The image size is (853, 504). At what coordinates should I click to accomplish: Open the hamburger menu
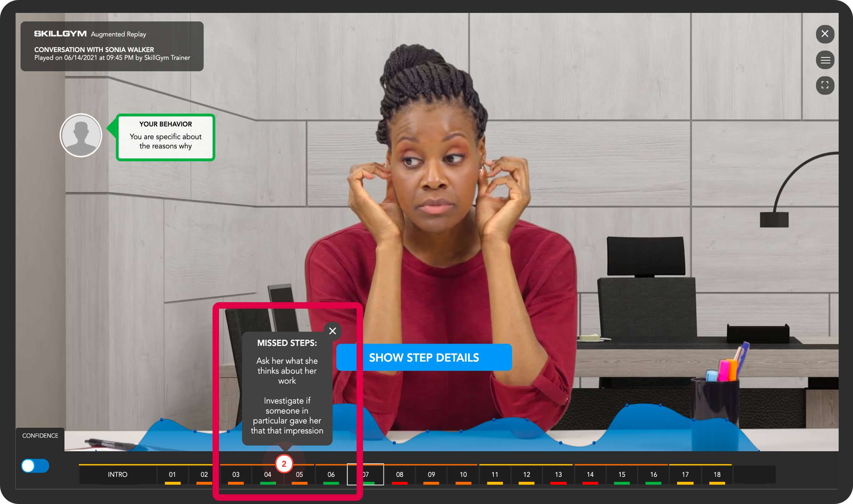click(825, 60)
